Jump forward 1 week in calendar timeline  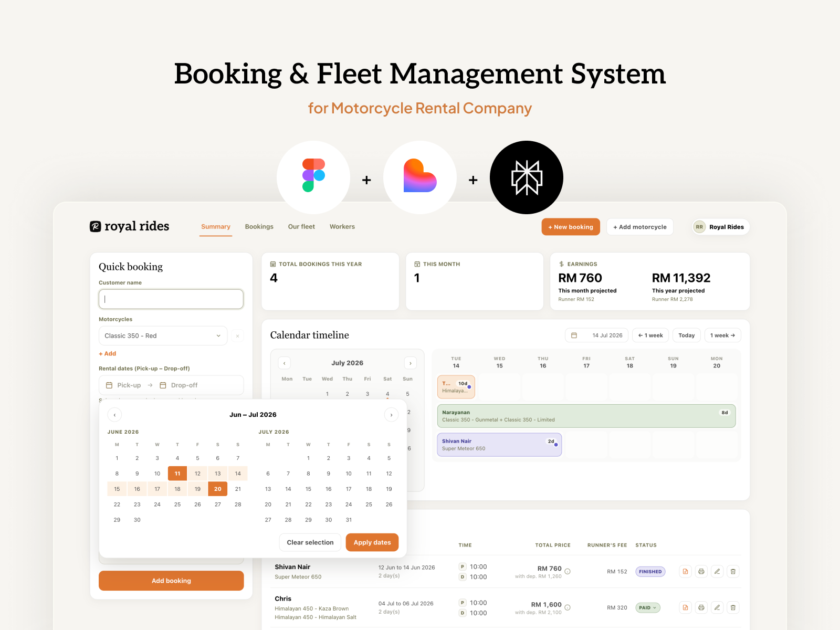point(722,335)
